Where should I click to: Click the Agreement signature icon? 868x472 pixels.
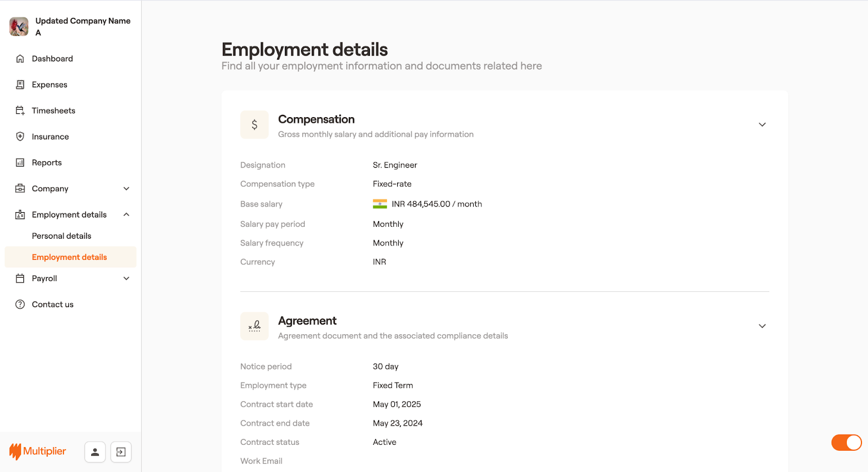coord(254,326)
